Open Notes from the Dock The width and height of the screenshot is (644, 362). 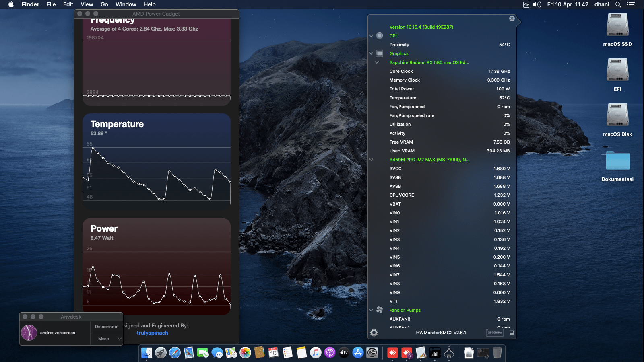pos(301,353)
